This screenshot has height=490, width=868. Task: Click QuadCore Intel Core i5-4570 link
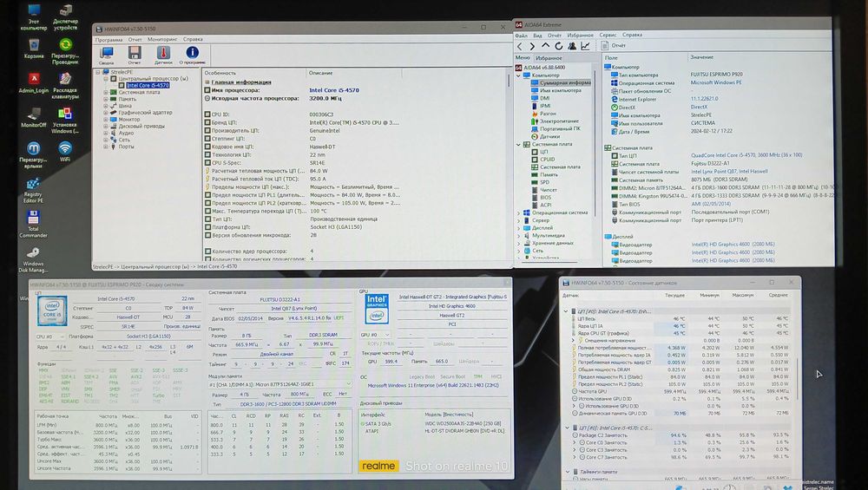[x=746, y=155]
